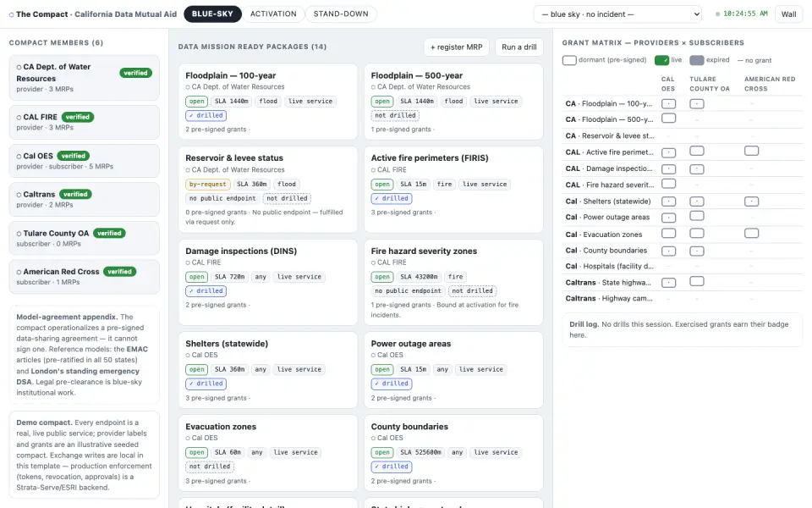
Task: Click provider circle icon under Shelters (statewide)
Action: pyautogui.click(x=188, y=356)
